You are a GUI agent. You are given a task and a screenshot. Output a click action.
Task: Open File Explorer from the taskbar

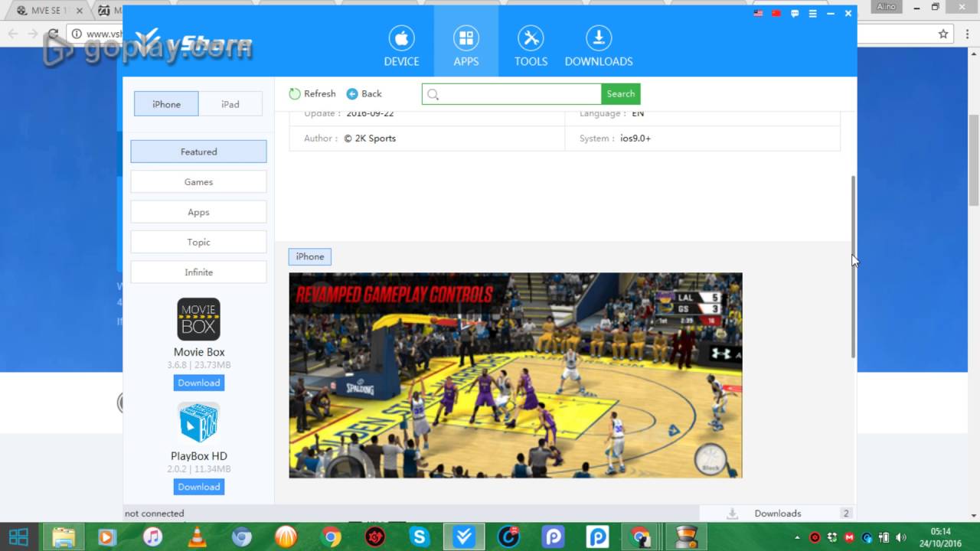coord(64,537)
